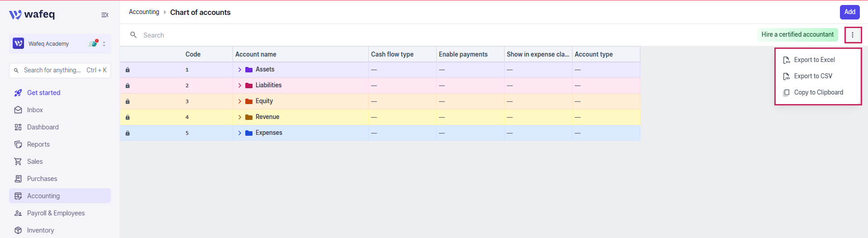Open the Wafeq Academy organization switcher arrows
868x238 pixels.
pyautogui.click(x=104, y=44)
